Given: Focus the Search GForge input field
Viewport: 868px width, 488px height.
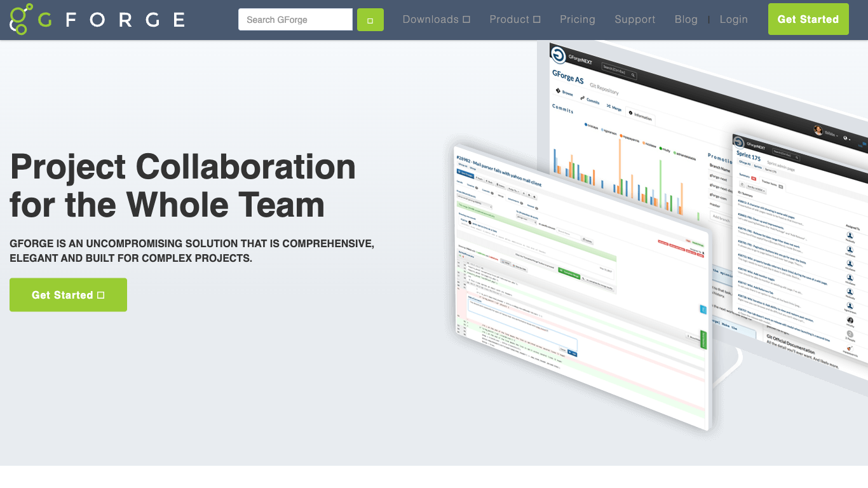Looking at the screenshot, I should coord(295,20).
